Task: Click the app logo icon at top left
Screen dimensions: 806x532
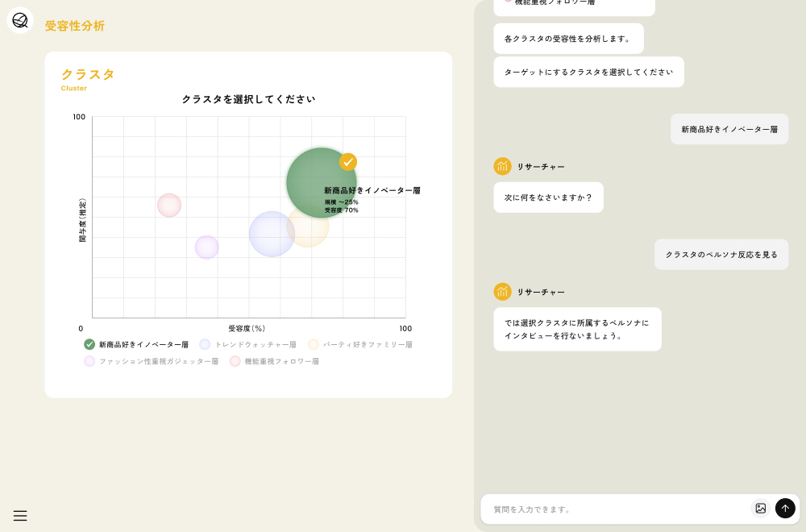Action: tap(20, 20)
